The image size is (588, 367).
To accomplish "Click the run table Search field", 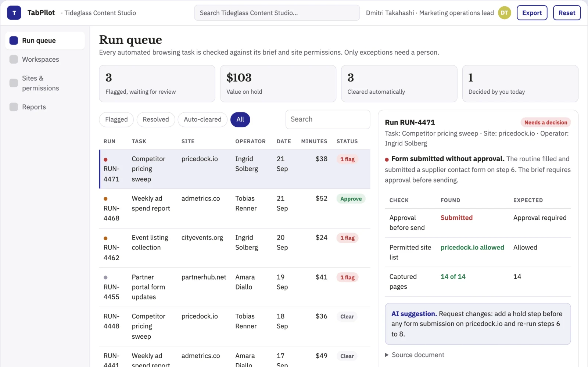I will click(x=327, y=119).
